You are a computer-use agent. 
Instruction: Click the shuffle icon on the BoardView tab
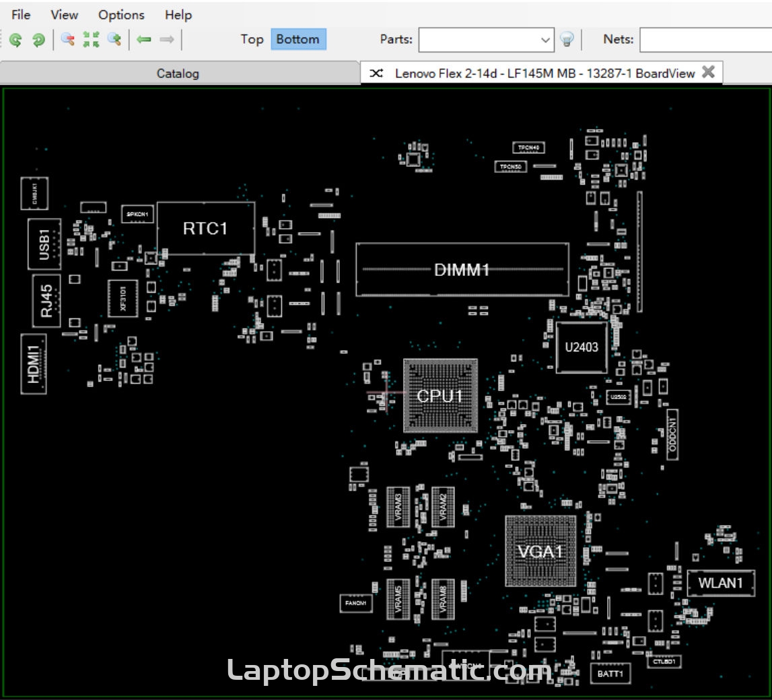[x=376, y=73]
